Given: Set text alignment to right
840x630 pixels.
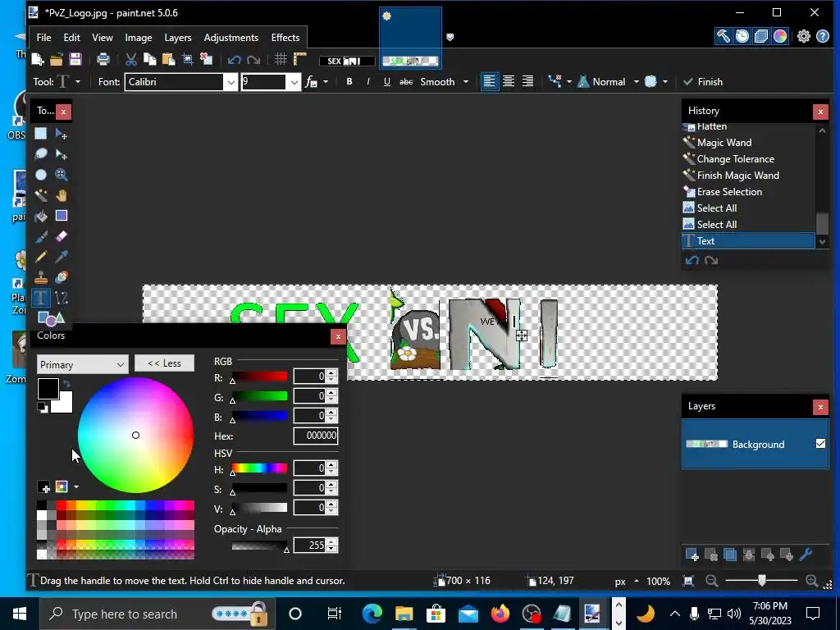Looking at the screenshot, I should [527, 81].
